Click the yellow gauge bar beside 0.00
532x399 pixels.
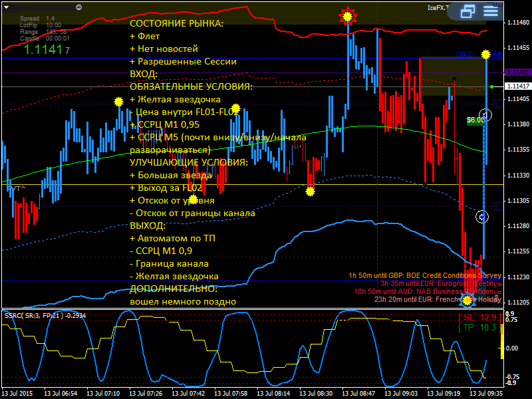pos(502,342)
